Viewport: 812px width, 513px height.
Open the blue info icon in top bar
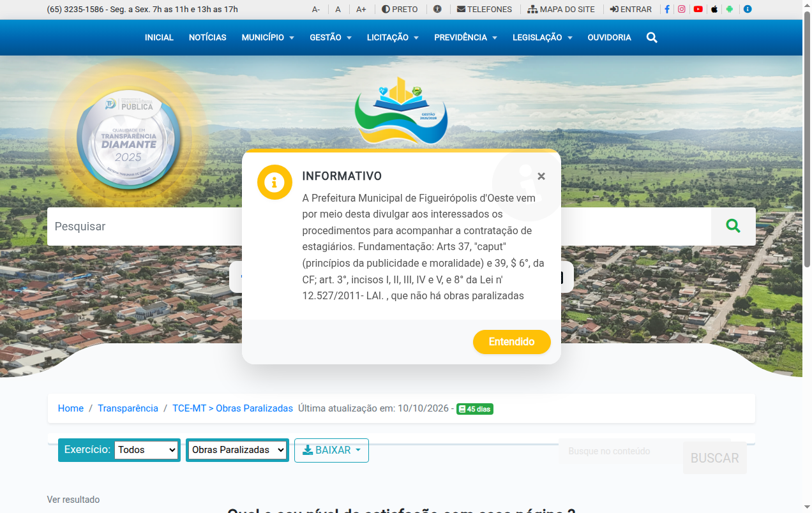pyautogui.click(x=748, y=10)
